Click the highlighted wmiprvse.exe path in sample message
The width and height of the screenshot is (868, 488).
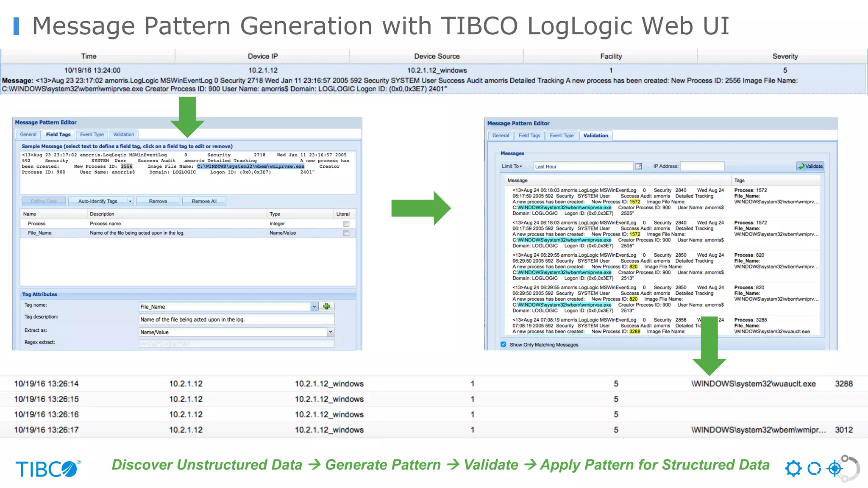click(x=250, y=166)
